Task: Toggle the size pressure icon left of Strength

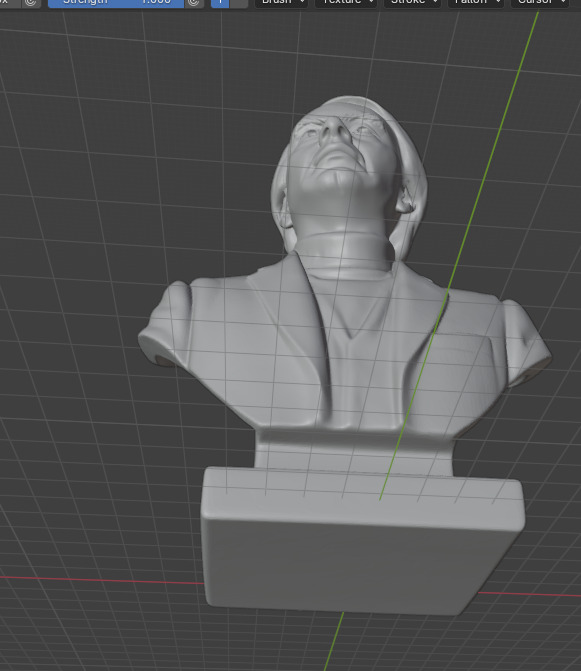Action: click(x=31, y=3)
